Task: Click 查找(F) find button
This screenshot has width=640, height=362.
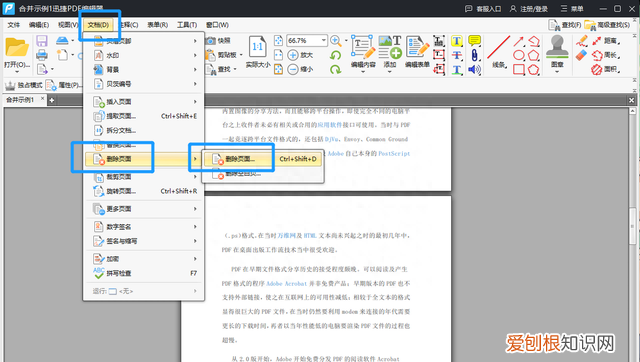Action: [564, 25]
